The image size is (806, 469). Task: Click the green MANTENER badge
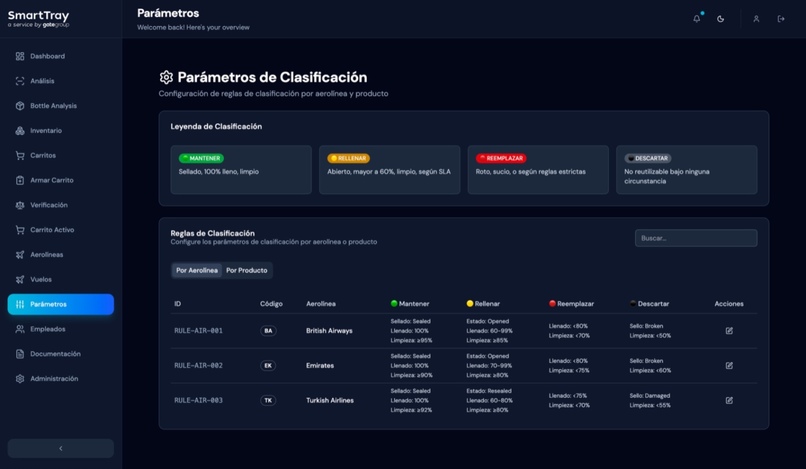(201, 158)
